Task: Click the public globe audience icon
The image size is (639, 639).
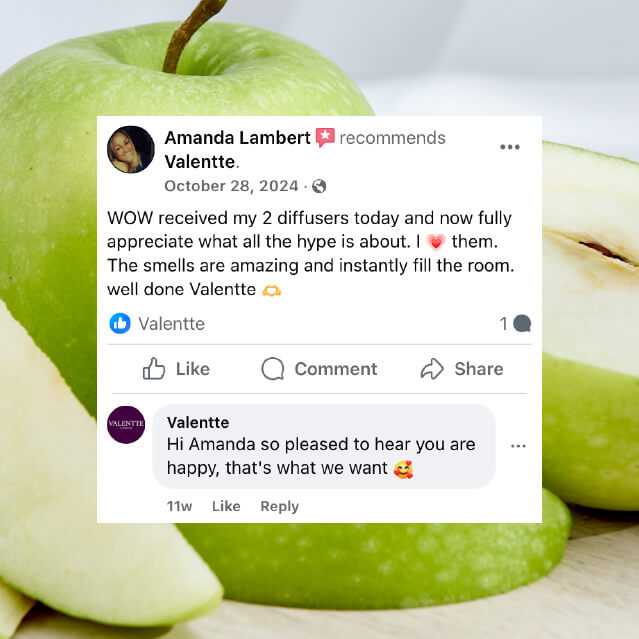Action: [319, 186]
